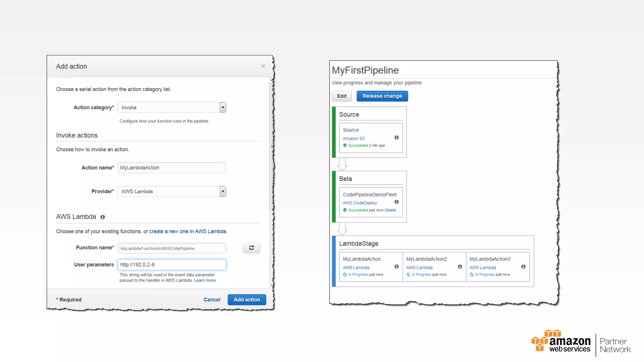Click the User parameters input field
This screenshot has height=362, width=644.
172,265
